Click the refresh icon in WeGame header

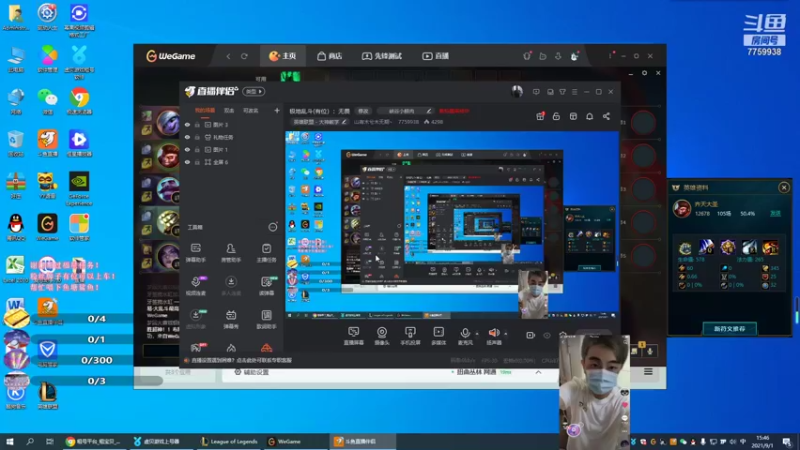coord(244,56)
